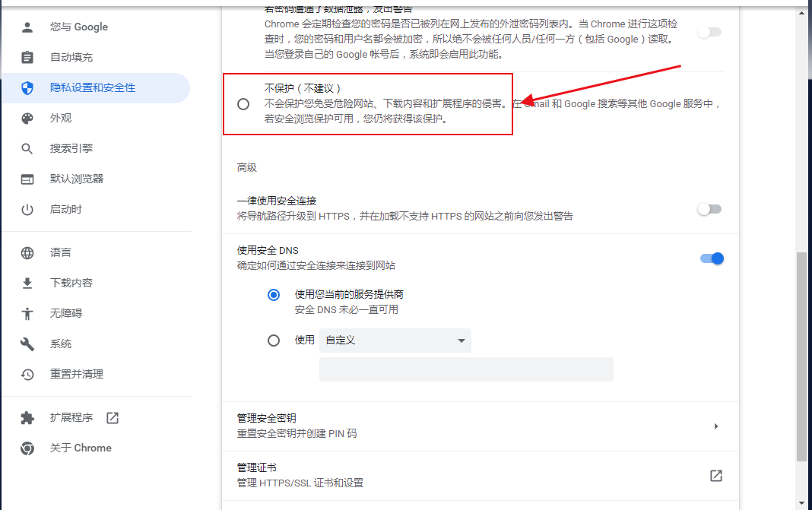Viewport: 812px width, 510px height.
Task: Click the puzzle piece icon for 扩展程序
Action: (27, 418)
